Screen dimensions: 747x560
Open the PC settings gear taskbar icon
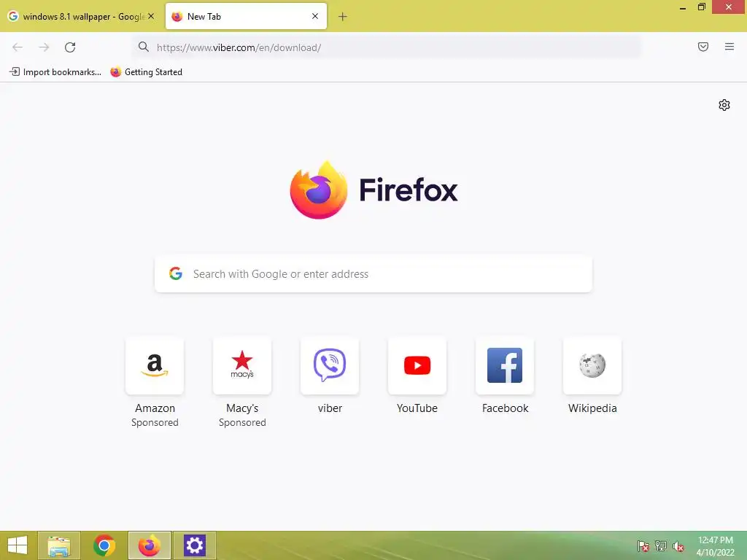coord(194,545)
